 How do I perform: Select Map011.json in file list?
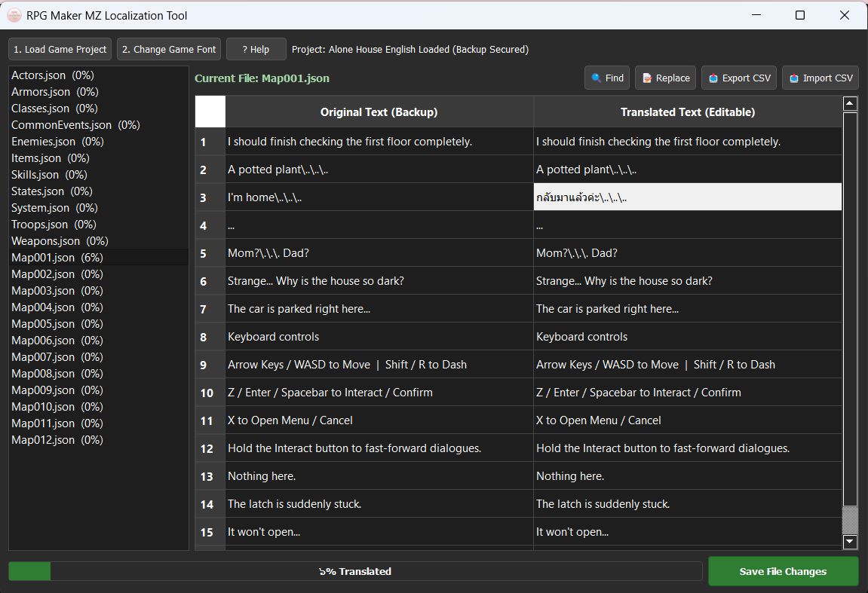[99, 423]
